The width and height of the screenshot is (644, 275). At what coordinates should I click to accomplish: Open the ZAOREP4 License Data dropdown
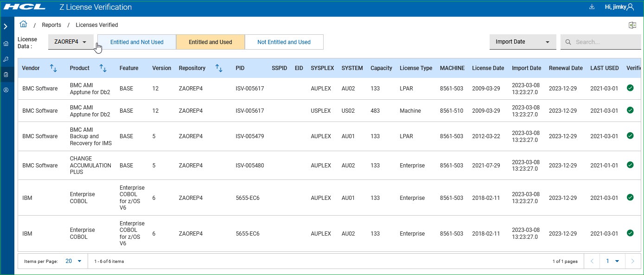(70, 42)
